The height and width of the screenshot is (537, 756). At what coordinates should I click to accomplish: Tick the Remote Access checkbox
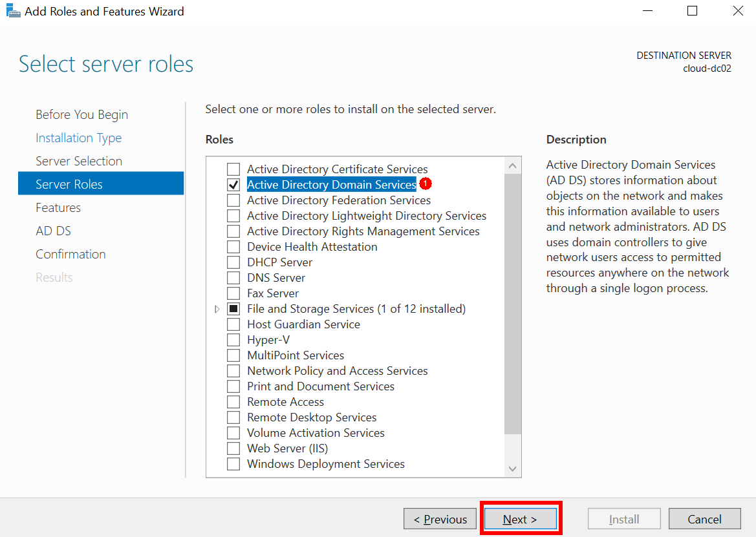pyautogui.click(x=233, y=402)
